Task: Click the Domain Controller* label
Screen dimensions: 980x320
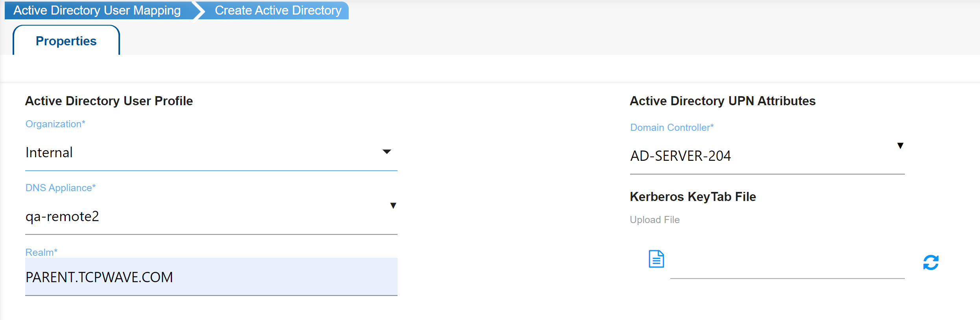Action: [x=672, y=128]
